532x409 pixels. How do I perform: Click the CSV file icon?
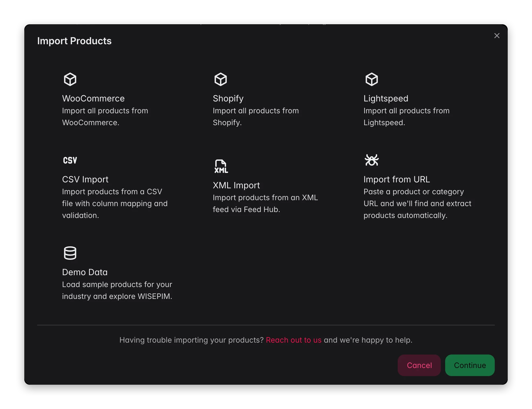(x=70, y=160)
